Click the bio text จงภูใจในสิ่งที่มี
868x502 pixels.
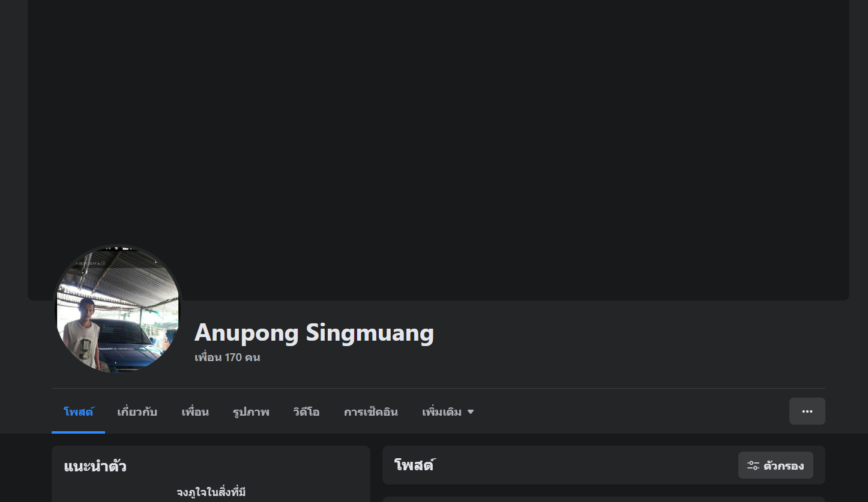tap(211, 492)
